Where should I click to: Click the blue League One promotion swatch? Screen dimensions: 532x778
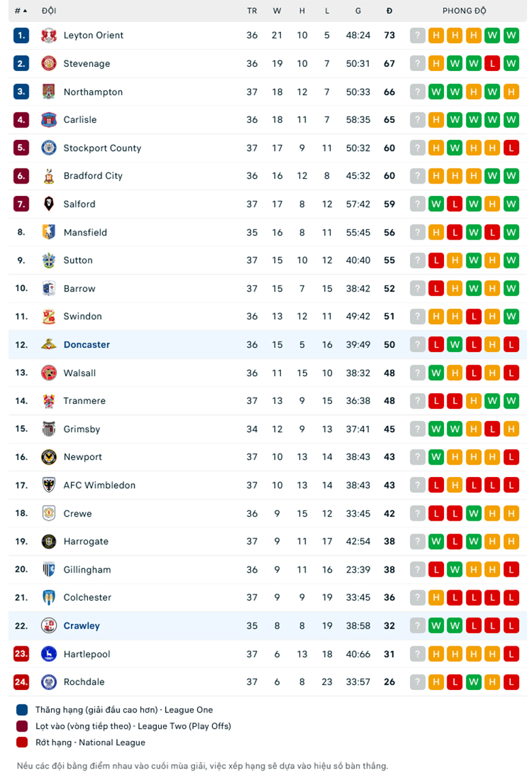pyautogui.click(x=22, y=710)
